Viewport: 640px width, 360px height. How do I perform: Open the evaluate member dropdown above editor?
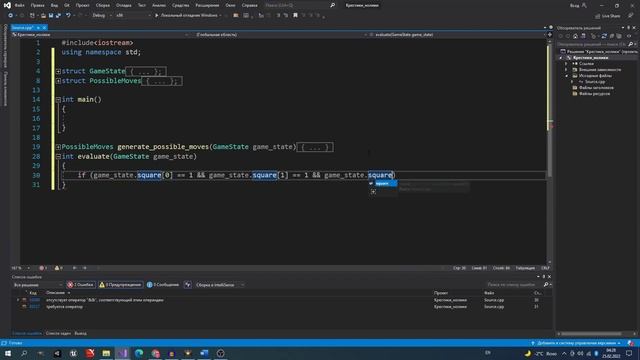[457, 35]
